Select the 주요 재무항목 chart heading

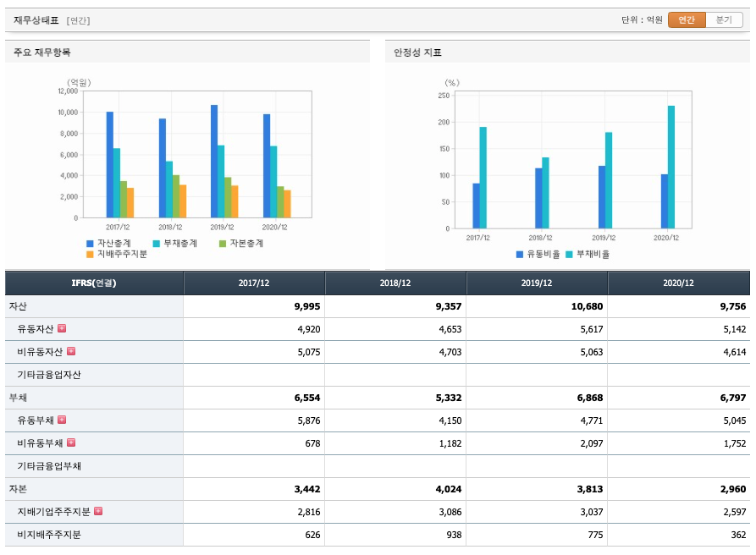coord(42,52)
